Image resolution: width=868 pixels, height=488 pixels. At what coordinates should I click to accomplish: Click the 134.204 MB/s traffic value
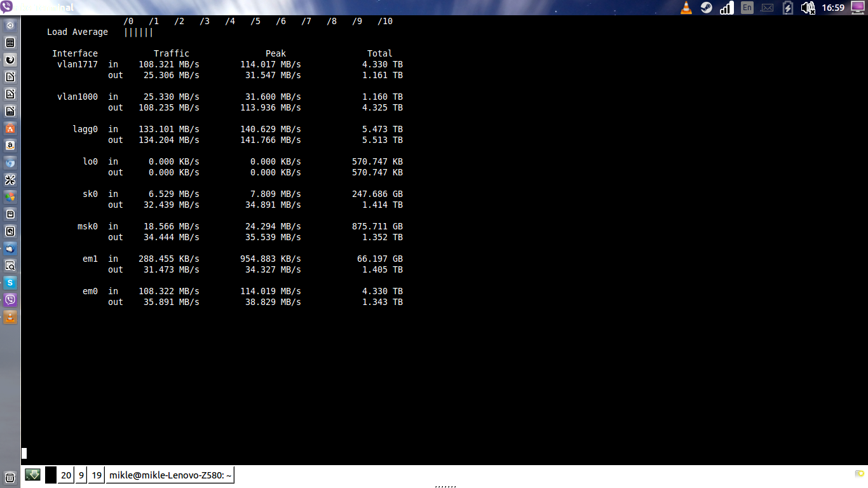169,140
